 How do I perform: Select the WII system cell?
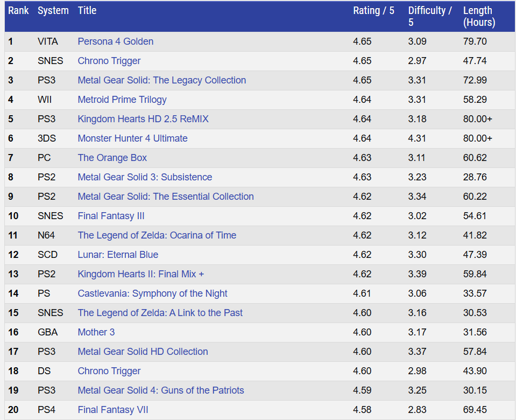[x=45, y=100]
